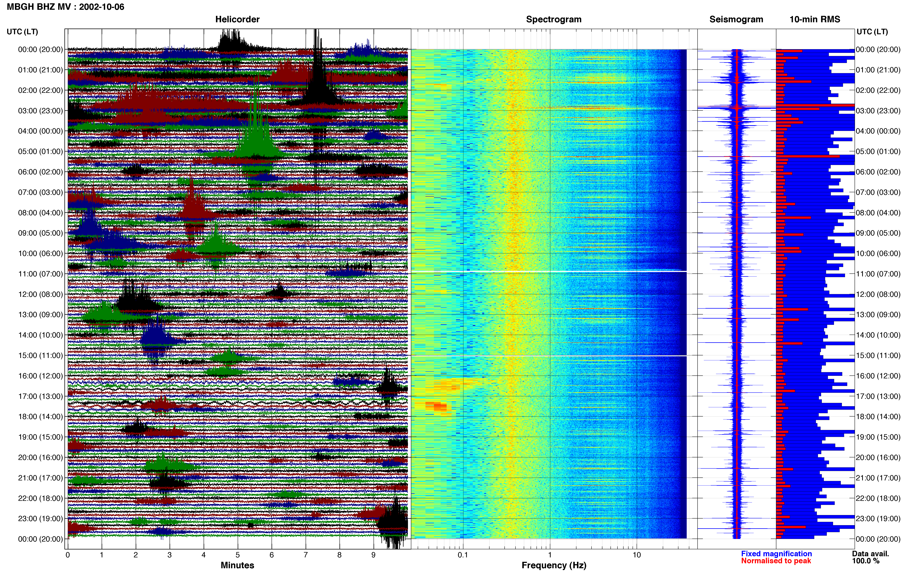The image size is (924, 578).
Task: Click left time label '23:00 (19:00)'
Action: [x=41, y=519]
